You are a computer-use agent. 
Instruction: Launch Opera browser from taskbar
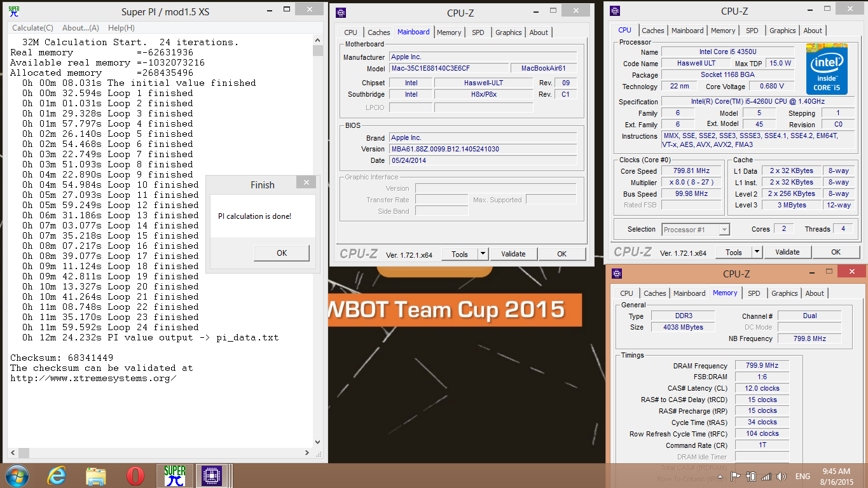pyautogui.click(x=135, y=475)
